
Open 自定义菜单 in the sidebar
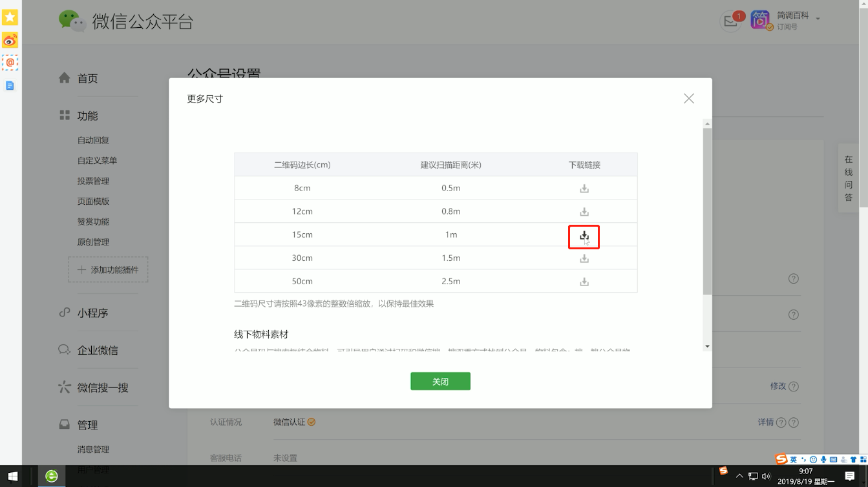click(x=97, y=160)
